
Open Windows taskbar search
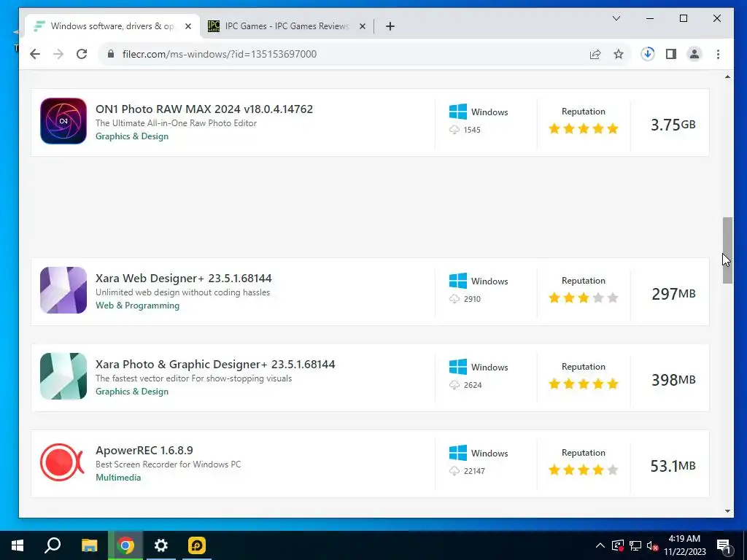point(53,545)
